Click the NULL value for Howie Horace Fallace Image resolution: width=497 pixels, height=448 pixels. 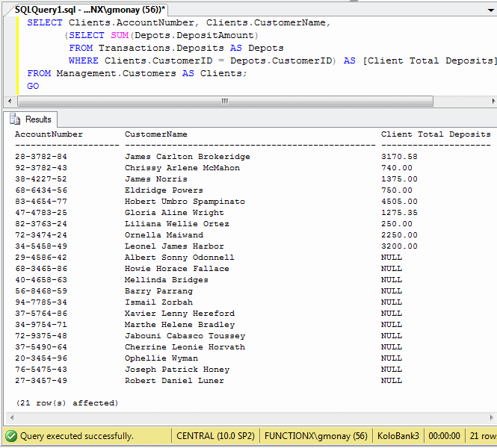[392, 269]
